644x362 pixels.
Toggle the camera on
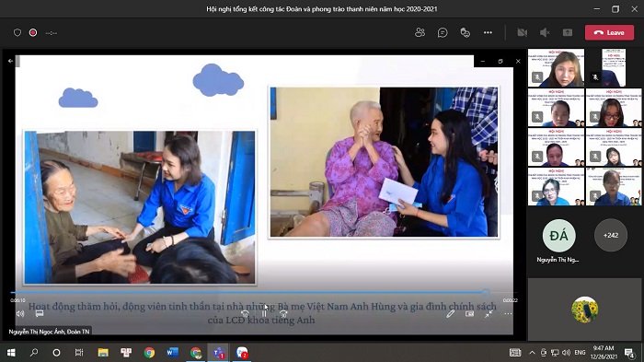click(x=522, y=32)
